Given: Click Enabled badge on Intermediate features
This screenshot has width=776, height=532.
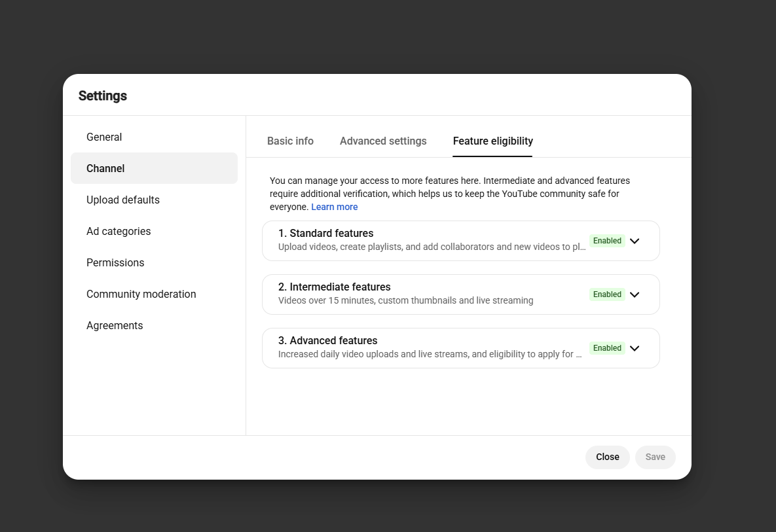Looking at the screenshot, I should pyautogui.click(x=607, y=294).
